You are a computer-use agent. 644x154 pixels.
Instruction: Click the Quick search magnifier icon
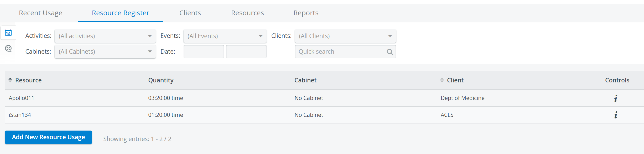(x=390, y=52)
